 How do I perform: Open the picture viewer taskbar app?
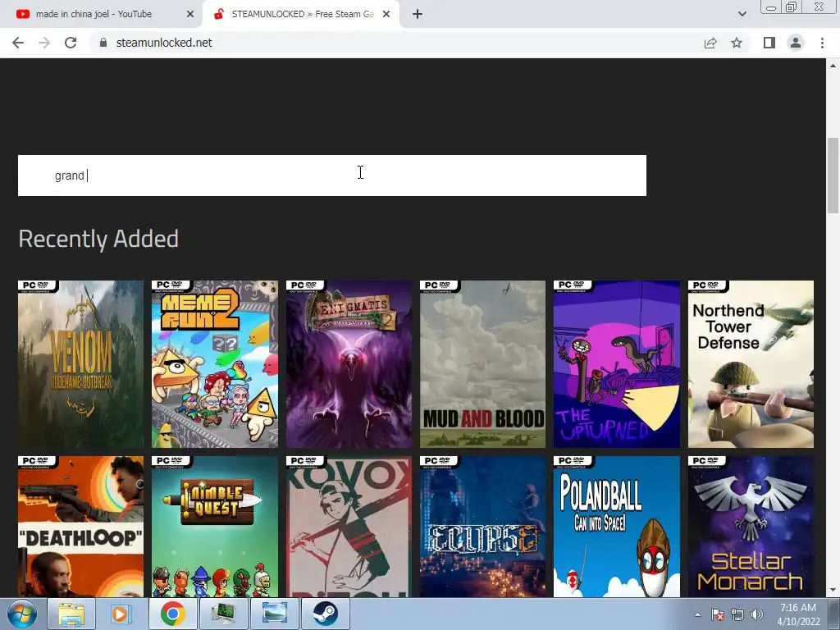[x=274, y=614]
